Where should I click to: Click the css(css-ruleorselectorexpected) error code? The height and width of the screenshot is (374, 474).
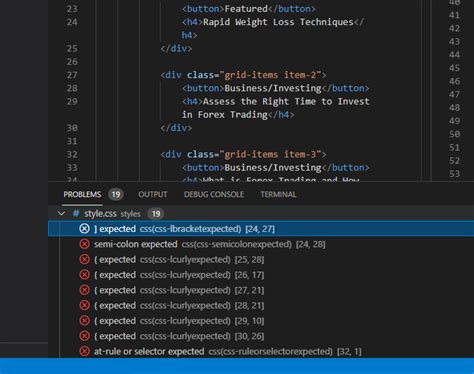pyautogui.click(x=271, y=351)
